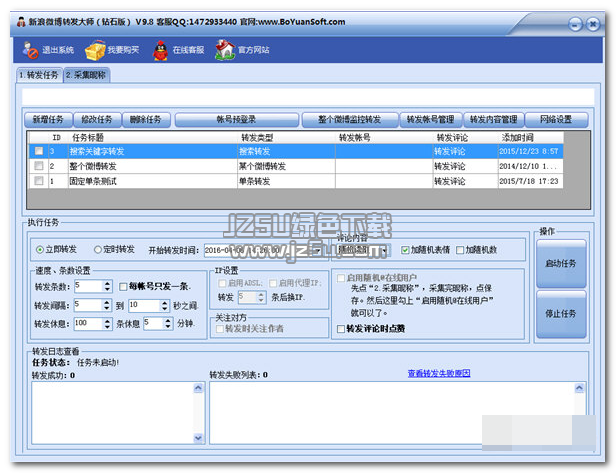Open 转发帐号管理
The height and width of the screenshot is (473, 616).
click(431, 119)
